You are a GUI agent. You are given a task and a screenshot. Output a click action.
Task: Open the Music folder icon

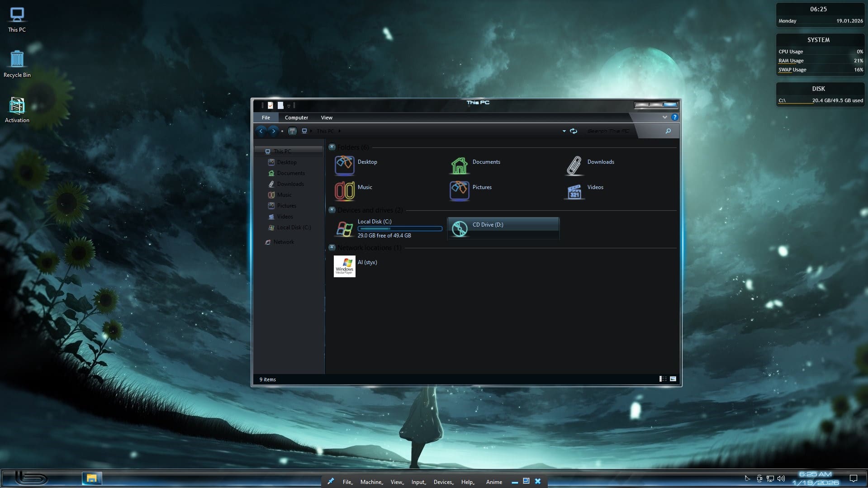coord(344,190)
